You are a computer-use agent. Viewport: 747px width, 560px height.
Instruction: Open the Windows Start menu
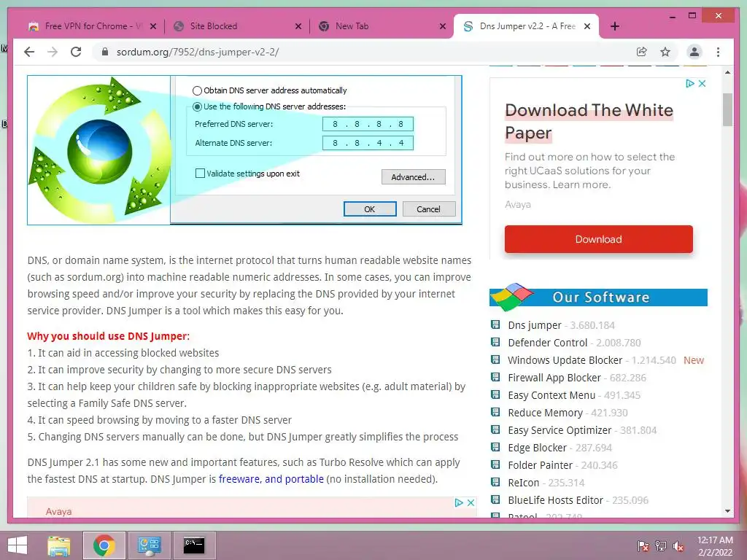click(x=18, y=545)
